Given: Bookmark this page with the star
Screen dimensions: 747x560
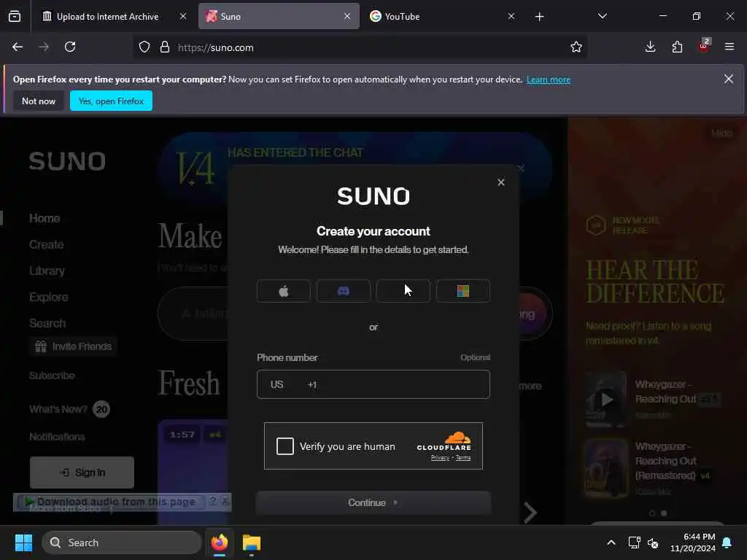Looking at the screenshot, I should pos(576,47).
